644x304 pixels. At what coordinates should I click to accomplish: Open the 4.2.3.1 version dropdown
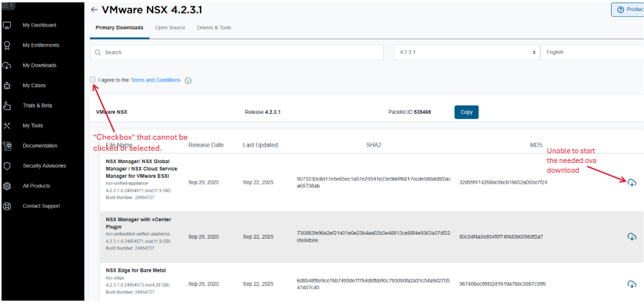point(466,52)
